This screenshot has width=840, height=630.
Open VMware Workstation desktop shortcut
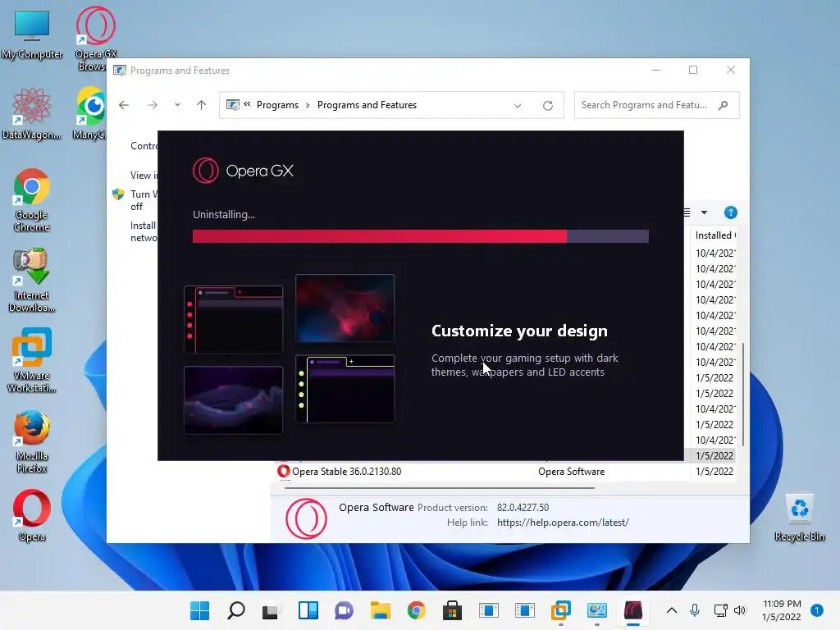32,360
